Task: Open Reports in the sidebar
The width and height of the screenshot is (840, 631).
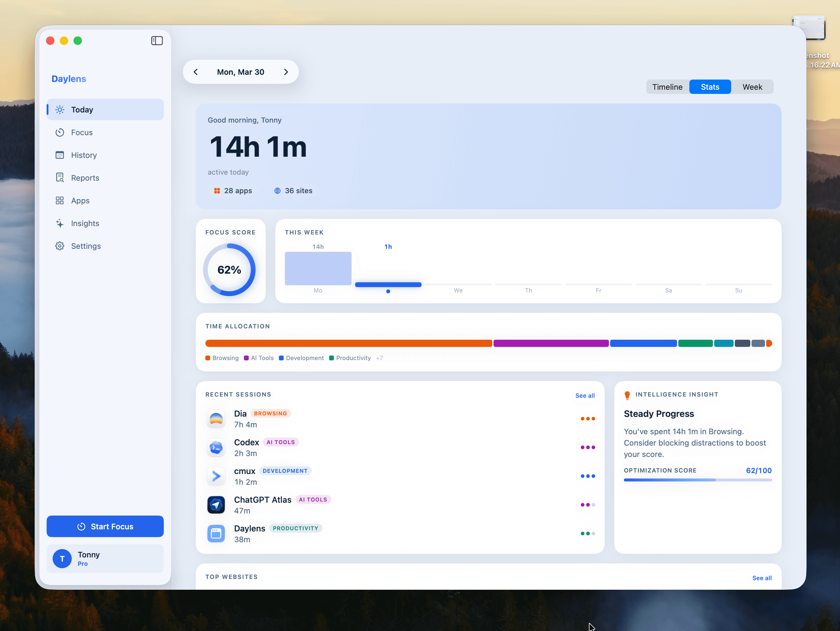Action: click(85, 178)
